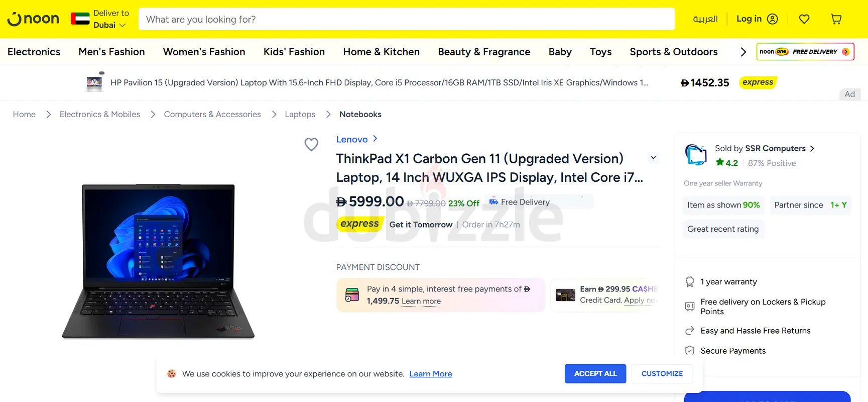Open the Lenovo brand link
Screen dimensions: 868x402
click(352, 139)
